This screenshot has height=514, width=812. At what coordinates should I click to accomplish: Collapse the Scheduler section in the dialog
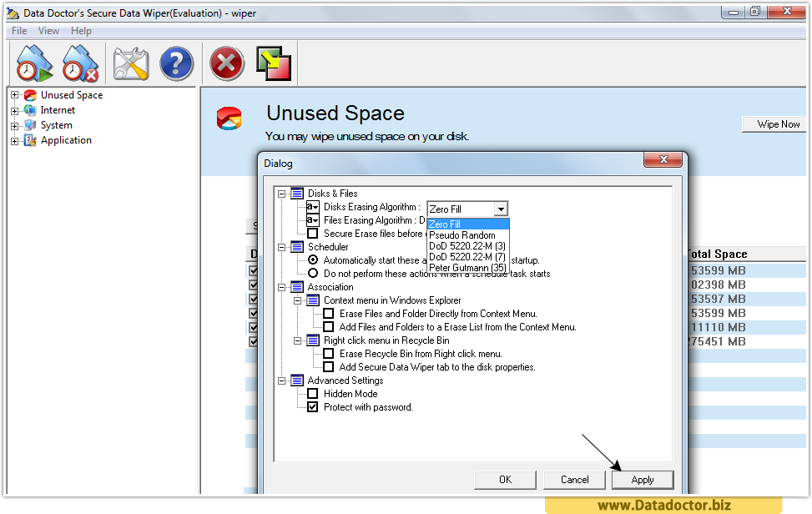tap(282, 248)
